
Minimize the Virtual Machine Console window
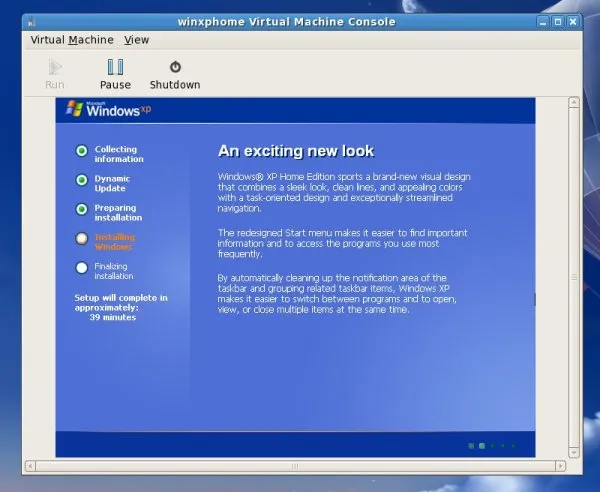coord(543,22)
